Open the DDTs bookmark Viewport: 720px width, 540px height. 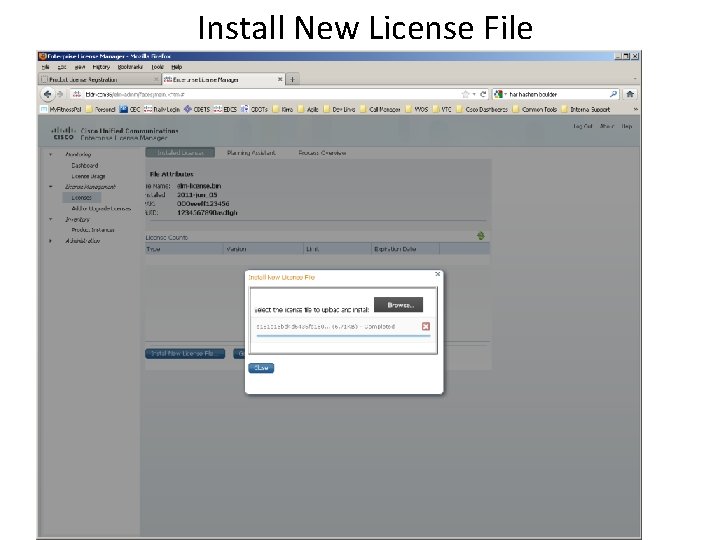(254, 109)
